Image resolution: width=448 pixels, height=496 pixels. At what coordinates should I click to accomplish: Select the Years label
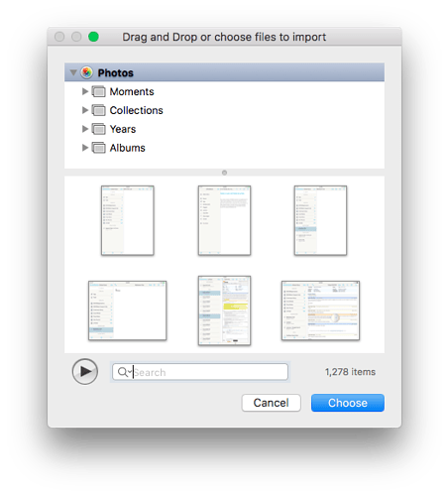(x=123, y=129)
